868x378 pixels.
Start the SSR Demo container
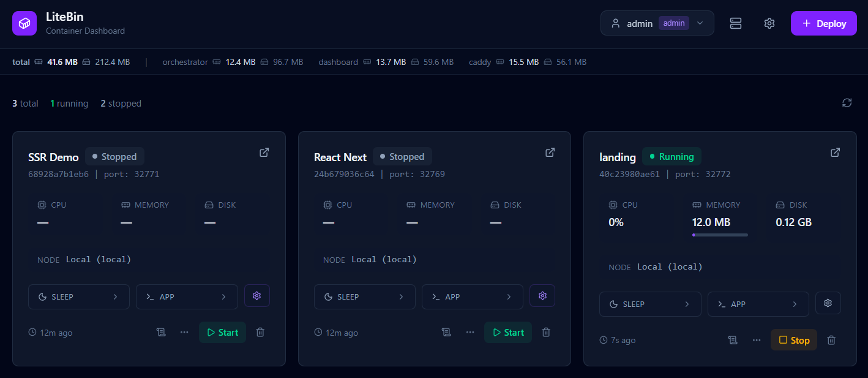coord(222,332)
